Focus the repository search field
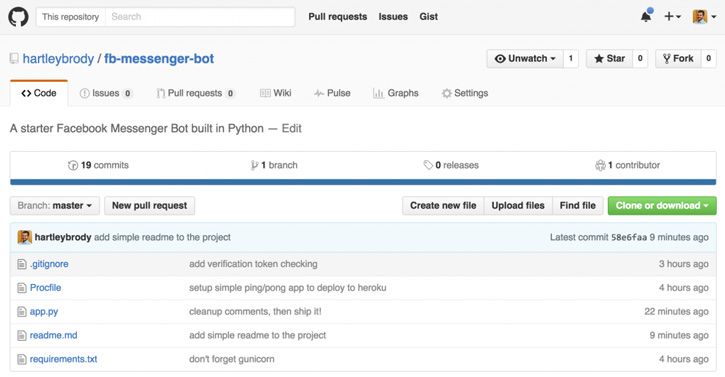This screenshot has width=725, height=377. [200, 17]
